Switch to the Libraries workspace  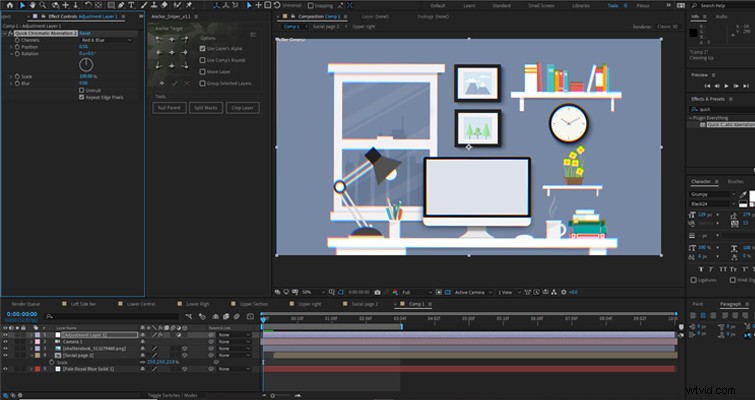(581, 6)
